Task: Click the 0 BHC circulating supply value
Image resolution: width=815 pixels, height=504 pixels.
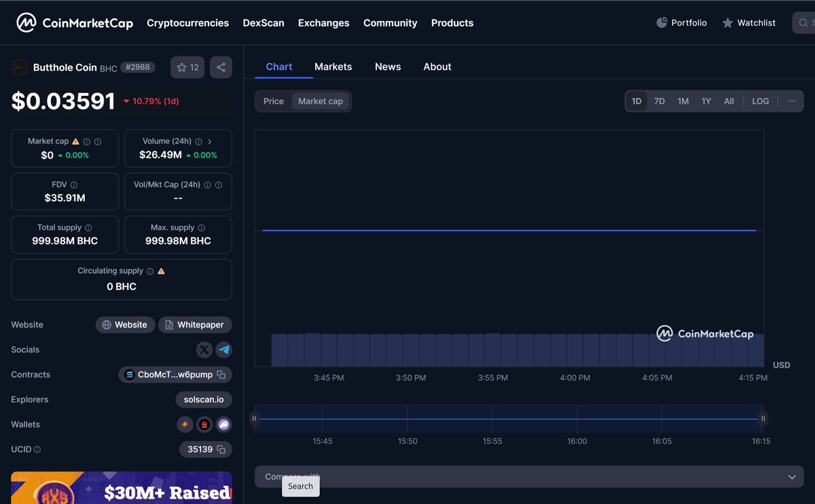Action: coord(122,287)
